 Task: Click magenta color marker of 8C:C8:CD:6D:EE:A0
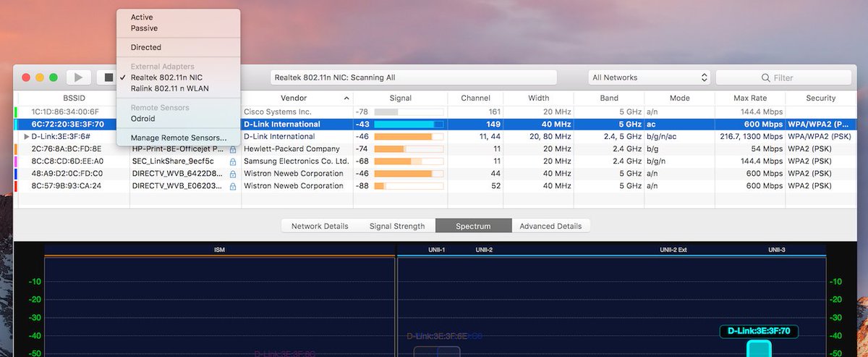coord(16,161)
